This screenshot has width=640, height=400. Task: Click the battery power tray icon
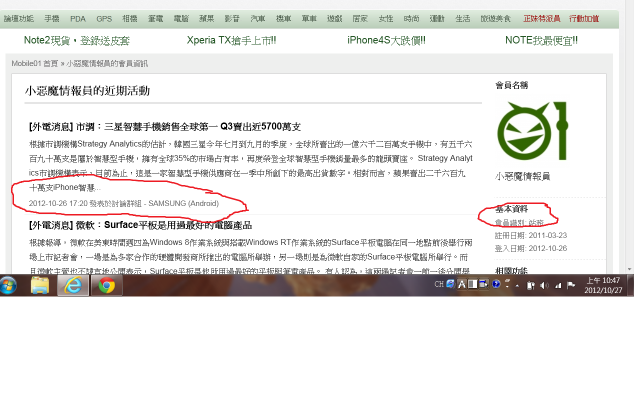click(x=531, y=285)
